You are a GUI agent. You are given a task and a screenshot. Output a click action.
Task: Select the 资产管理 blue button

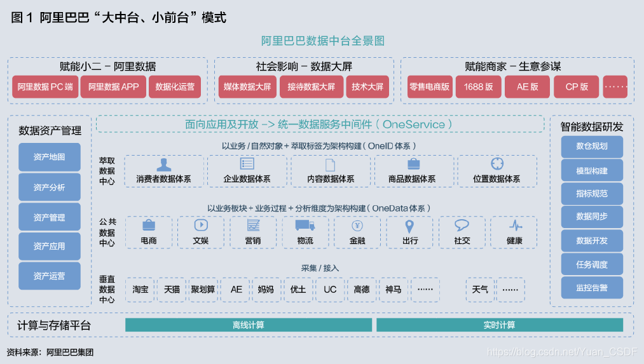pos(50,217)
